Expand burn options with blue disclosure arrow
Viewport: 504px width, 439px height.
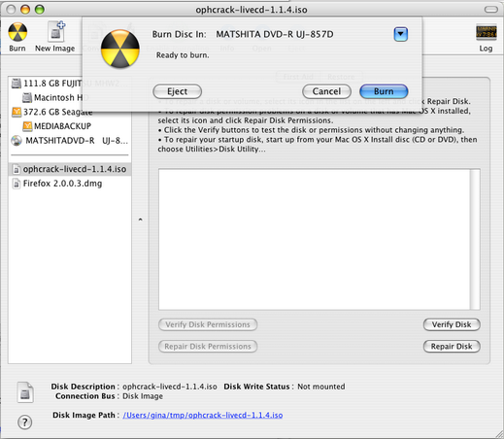[x=400, y=34]
